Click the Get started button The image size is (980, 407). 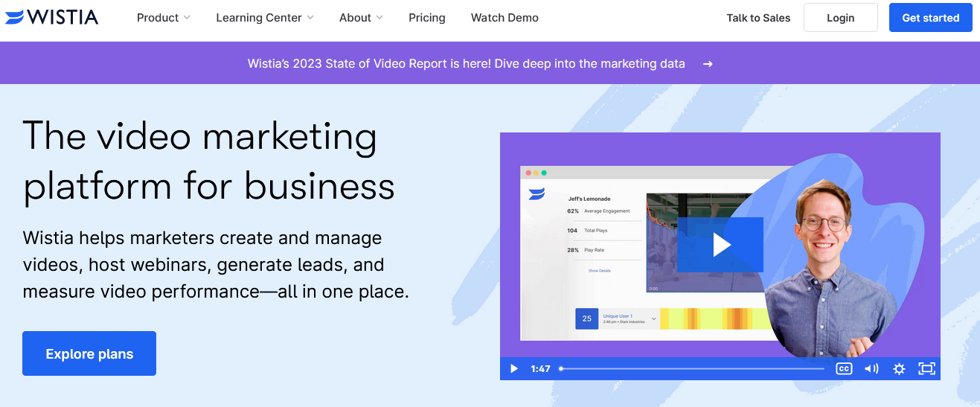click(931, 18)
